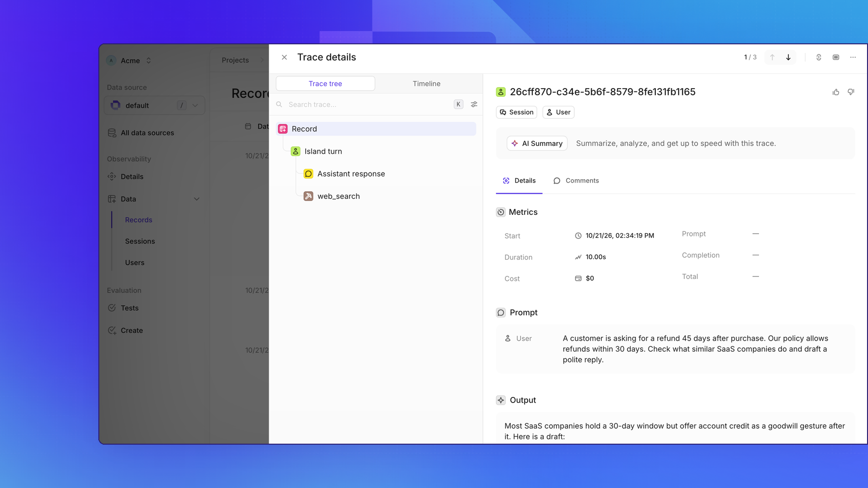Open the default data source dropdown
868x488 pixels.
click(x=154, y=106)
